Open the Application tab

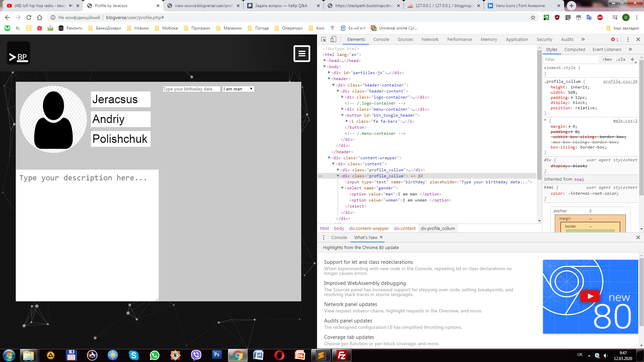pyautogui.click(x=517, y=39)
